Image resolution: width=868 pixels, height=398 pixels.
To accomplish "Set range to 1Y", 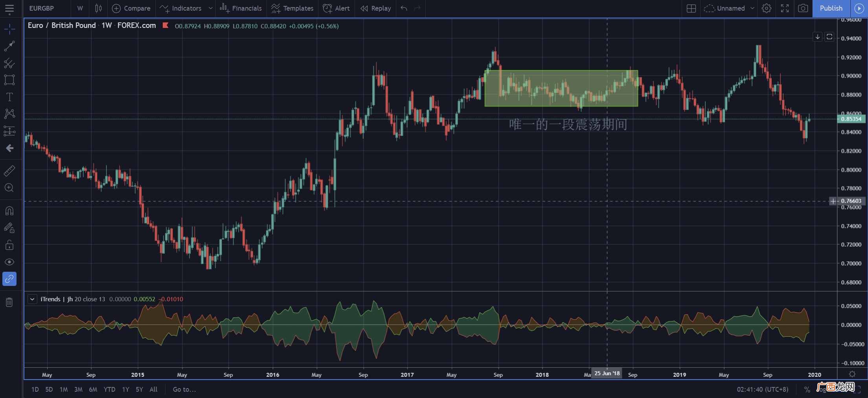I will tap(125, 389).
